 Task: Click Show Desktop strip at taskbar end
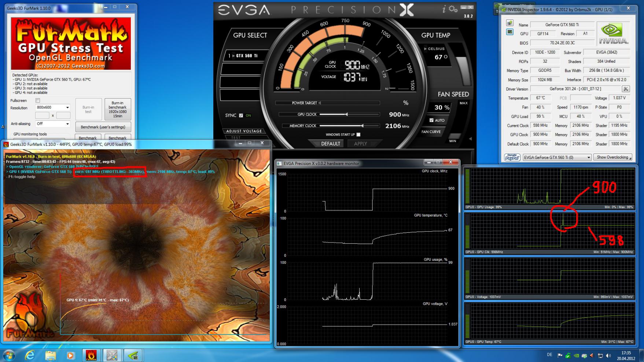pyautogui.click(x=641, y=355)
